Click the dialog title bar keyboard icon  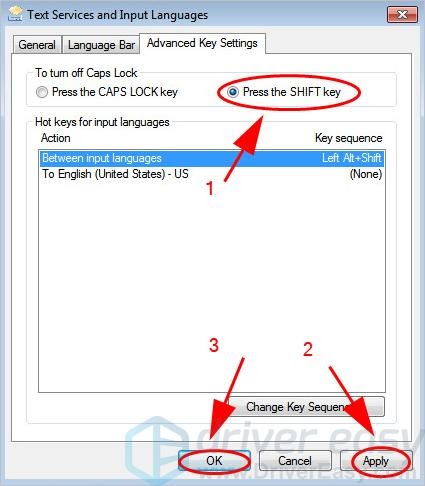pos(15,14)
